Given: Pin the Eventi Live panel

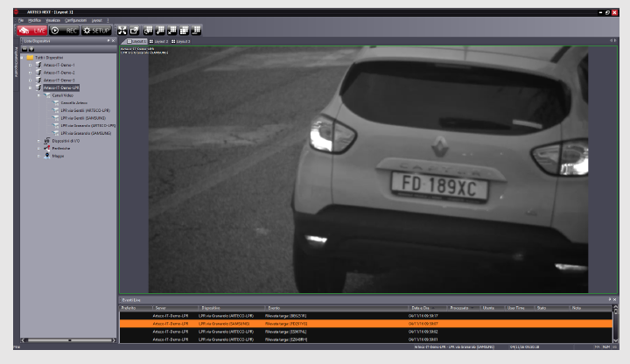Looking at the screenshot, I should point(610,300).
